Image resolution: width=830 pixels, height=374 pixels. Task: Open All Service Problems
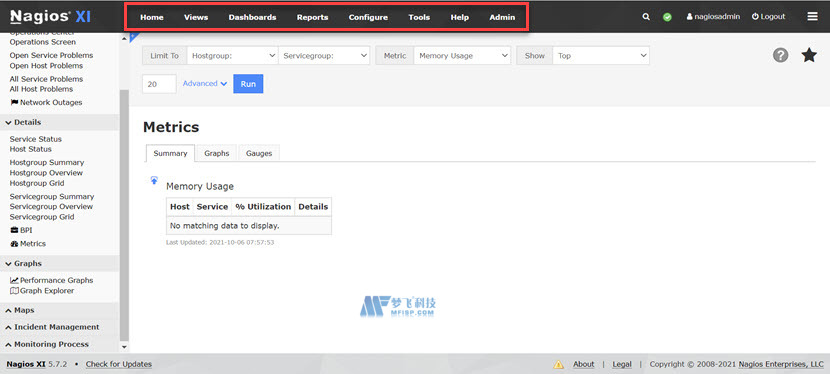pyautogui.click(x=46, y=79)
